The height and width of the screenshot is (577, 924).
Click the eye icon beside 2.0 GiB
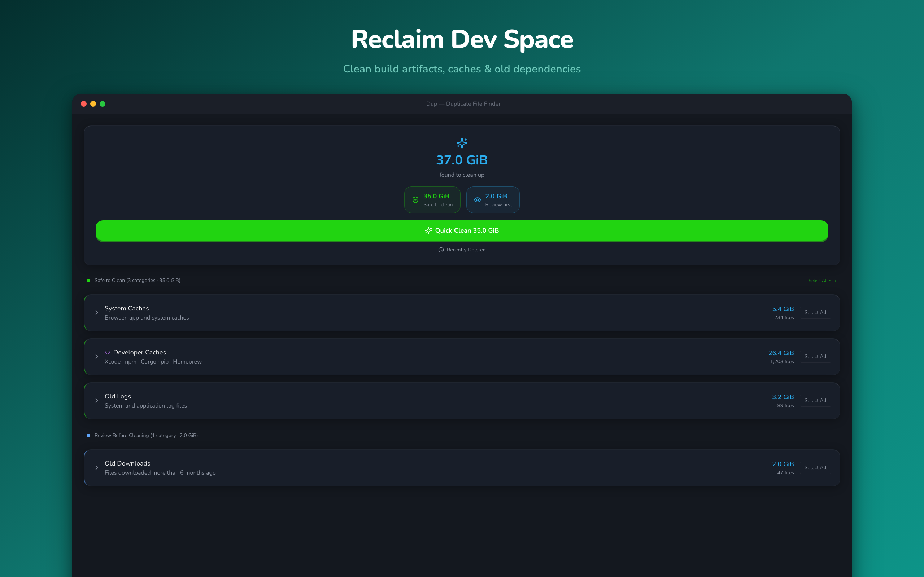(x=477, y=199)
